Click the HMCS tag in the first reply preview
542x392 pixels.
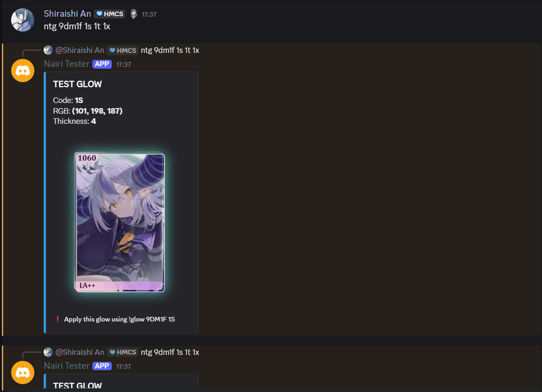[123, 51]
